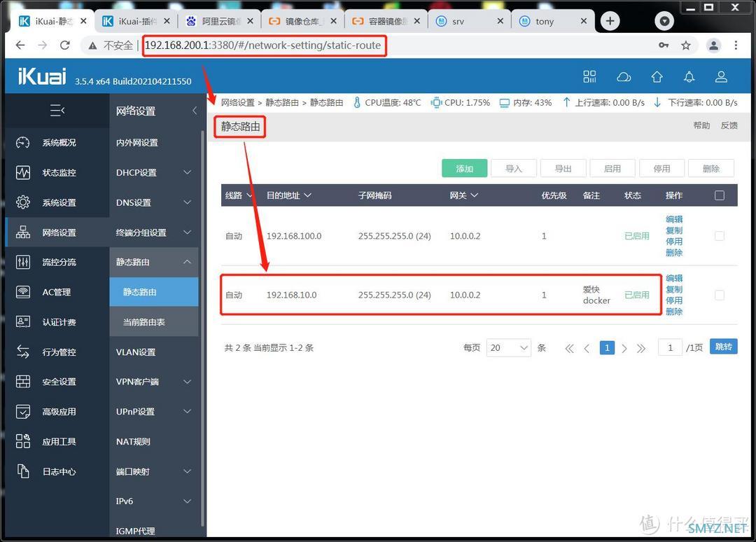Click the 系统设置 gear icon
The height and width of the screenshot is (542, 756).
[x=23, y=202]
